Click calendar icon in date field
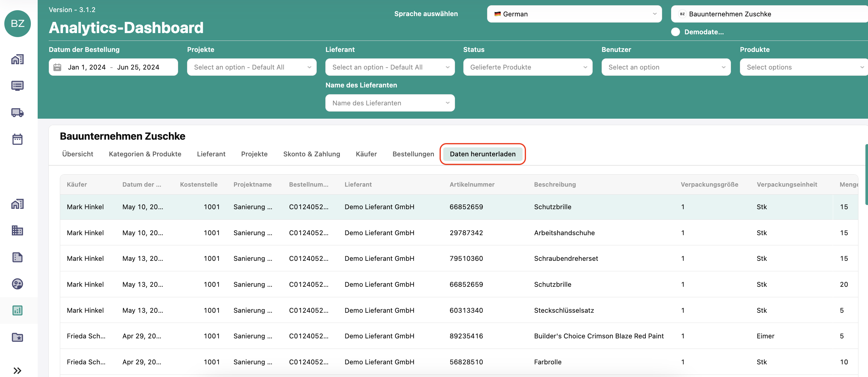This screenshot has height=377, width=868. click(58, 67)
